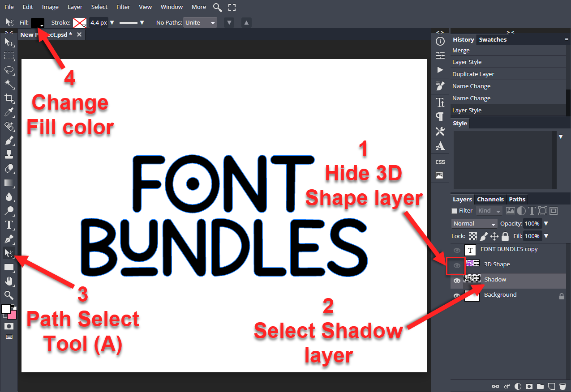This screenshot has height=392, width=571.
Task: Open the CSS panel icon
Action: 440,162
